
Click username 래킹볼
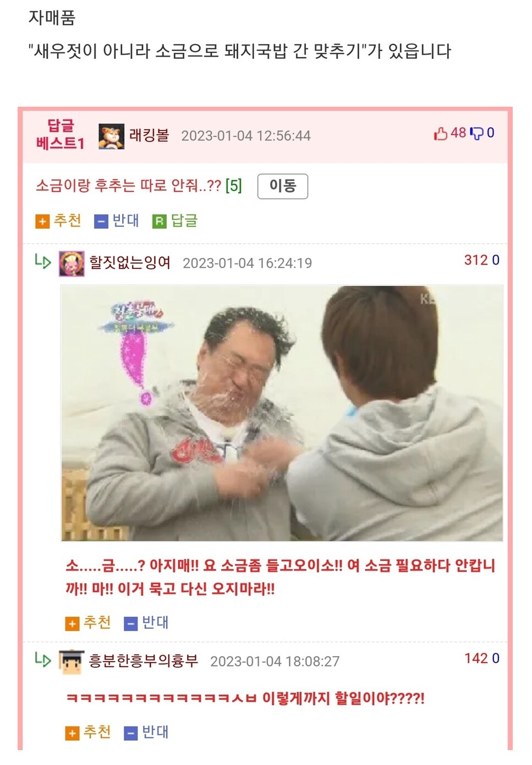pyautogui.click(x=149, y=135)
